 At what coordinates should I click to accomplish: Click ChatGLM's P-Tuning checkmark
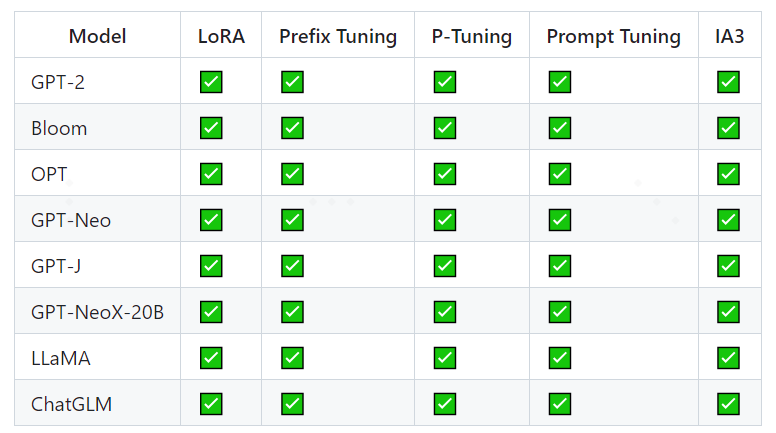pyautogui.click(x=445, y=404)
